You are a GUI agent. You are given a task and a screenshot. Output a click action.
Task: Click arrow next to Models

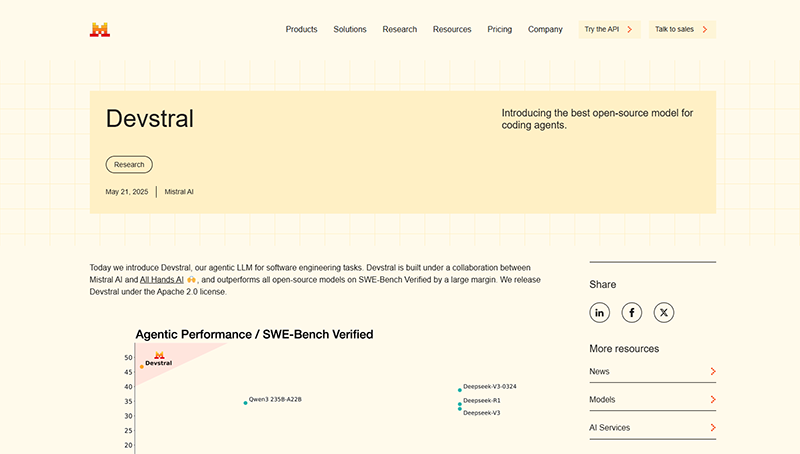(x=713, y=399)
